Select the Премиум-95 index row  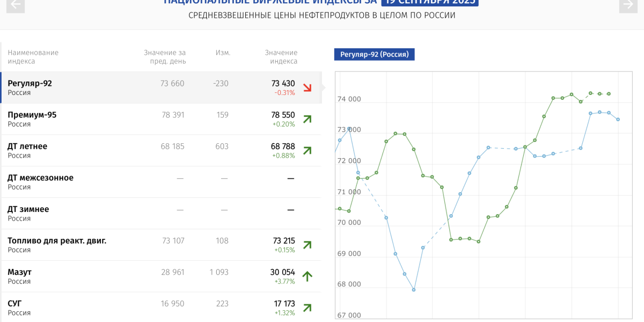point(161,119)
